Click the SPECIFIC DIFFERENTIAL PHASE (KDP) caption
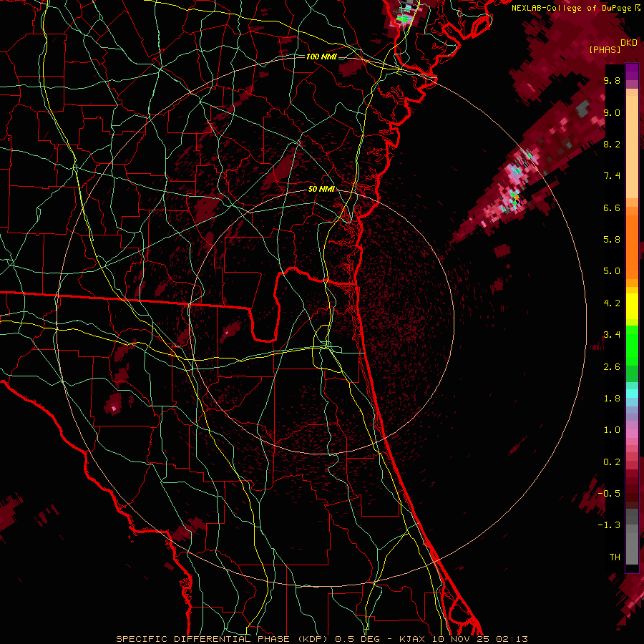This screenshot has height=644, width=644. (222, 639)
